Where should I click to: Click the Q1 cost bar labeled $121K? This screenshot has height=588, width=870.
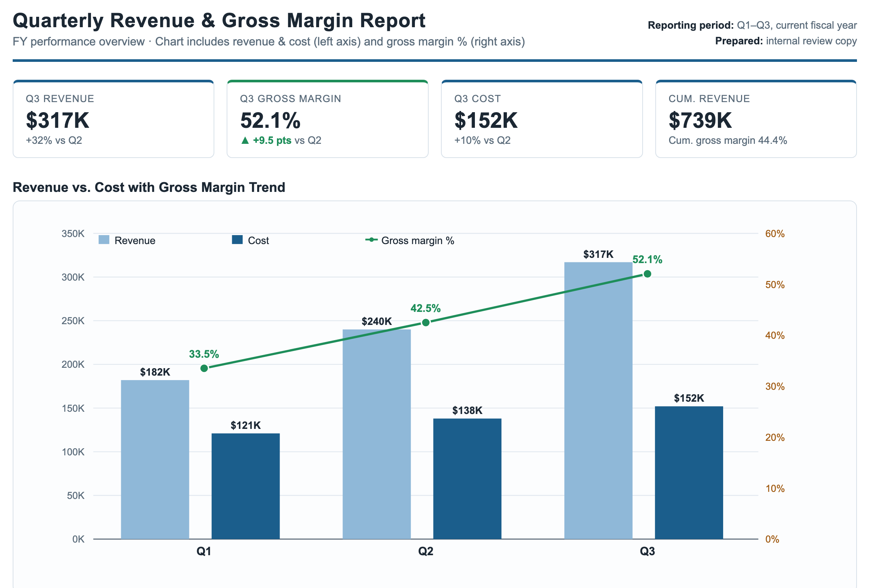click(x=246, y=486)
